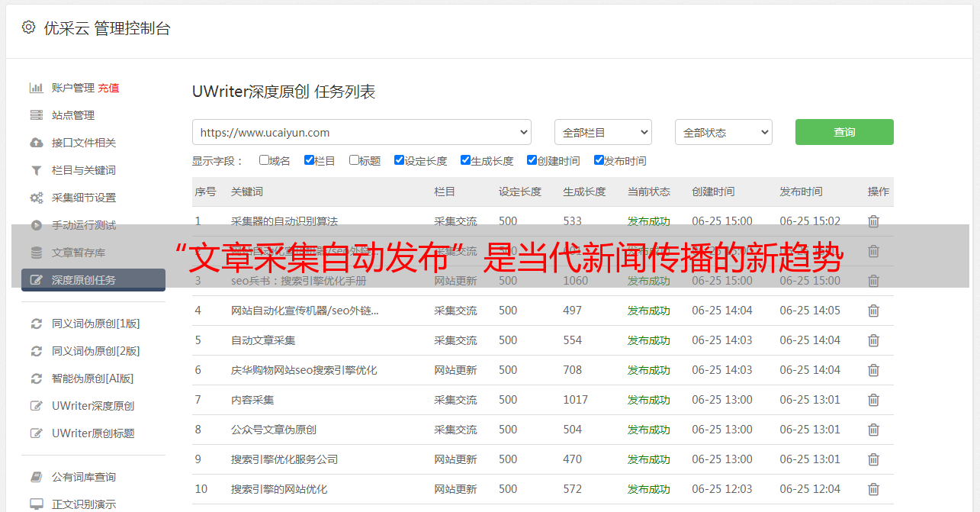Enable the 域名 display field checkbox
The width and height of the screenshot is (980, 512).
264,160
